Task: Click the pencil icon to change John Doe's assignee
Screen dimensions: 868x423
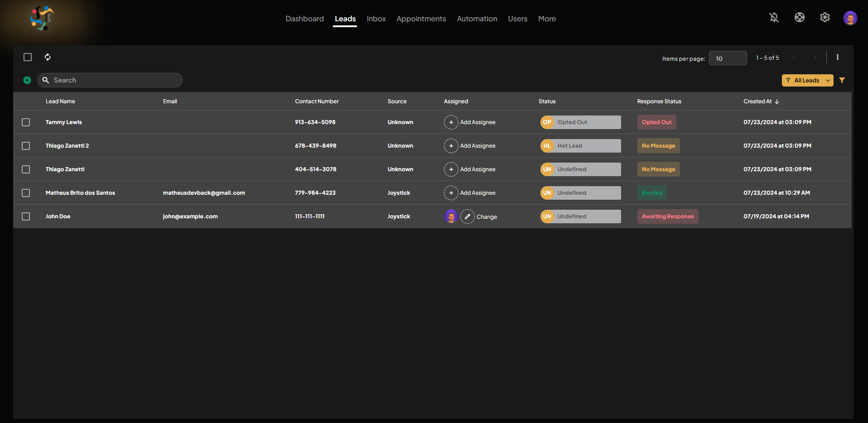Action: point(467,216)
